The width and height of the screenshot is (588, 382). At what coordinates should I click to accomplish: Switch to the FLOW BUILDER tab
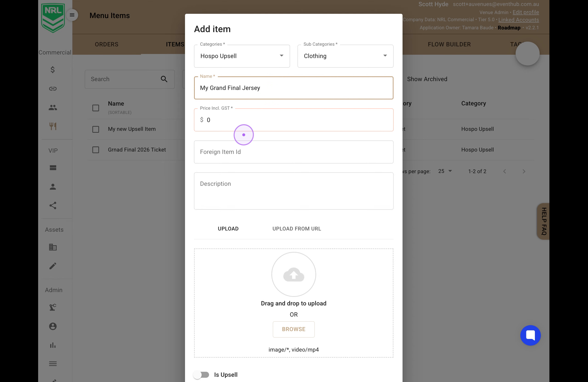tap(449, 45)
